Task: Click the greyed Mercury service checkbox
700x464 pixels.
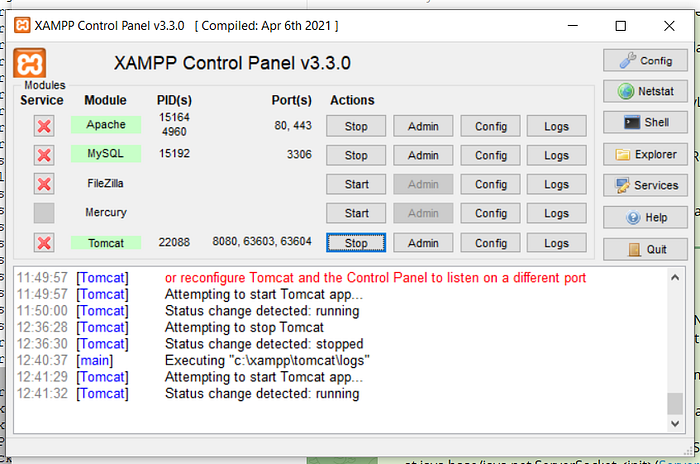Action: [44, 213]
